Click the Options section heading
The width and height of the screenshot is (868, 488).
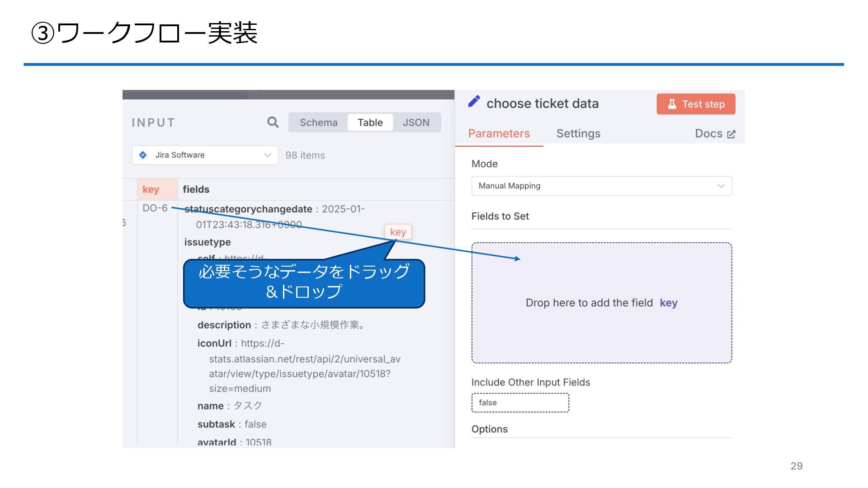coord(489,429)
